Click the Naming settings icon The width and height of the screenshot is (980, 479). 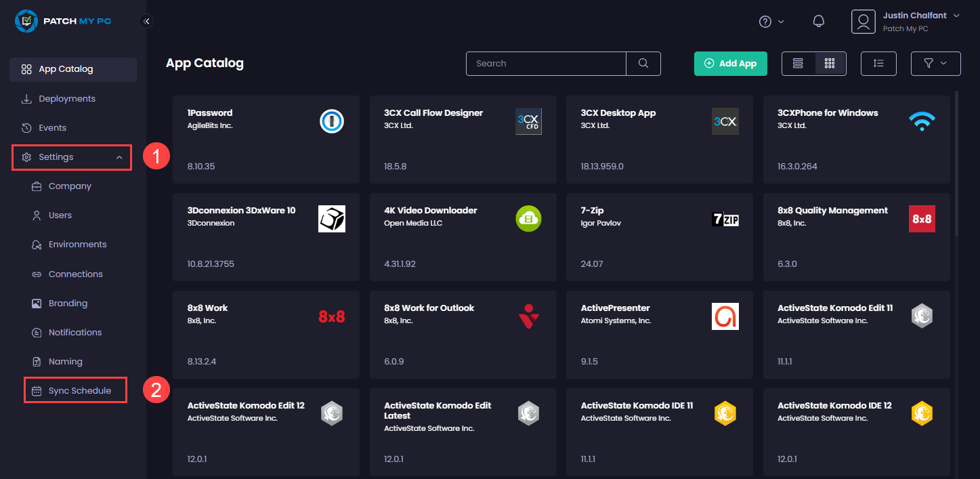(x=37, y=361)
